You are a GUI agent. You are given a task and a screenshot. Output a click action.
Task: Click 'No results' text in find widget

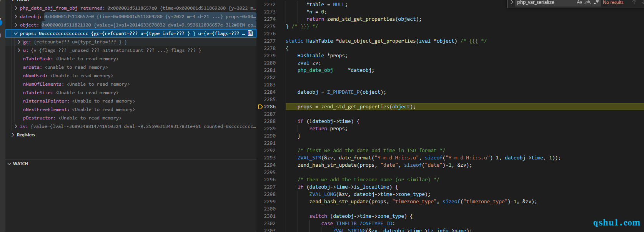613,2
